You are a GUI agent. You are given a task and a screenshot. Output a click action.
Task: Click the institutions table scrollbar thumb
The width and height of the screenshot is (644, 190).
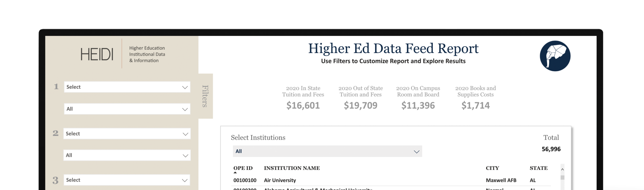562,177
